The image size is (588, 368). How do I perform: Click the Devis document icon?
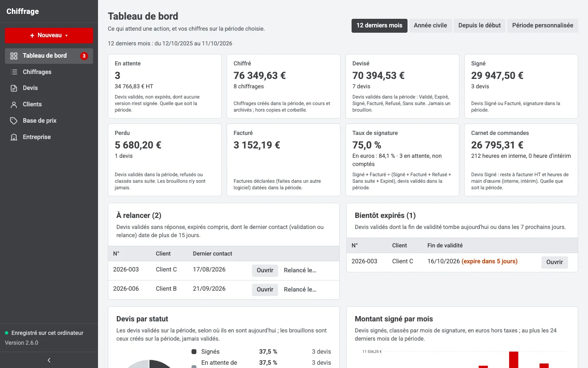tap(14, 88)
